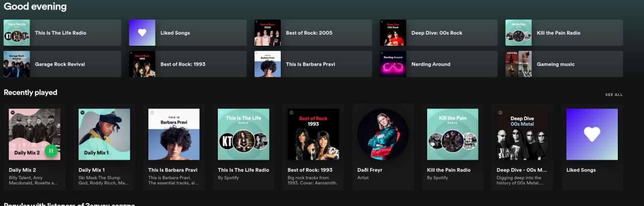The width and height of the screenshot is (644, 206).
Task: Open Best of Rock: 1993 shortcut tile
Action: click(188, 64)
